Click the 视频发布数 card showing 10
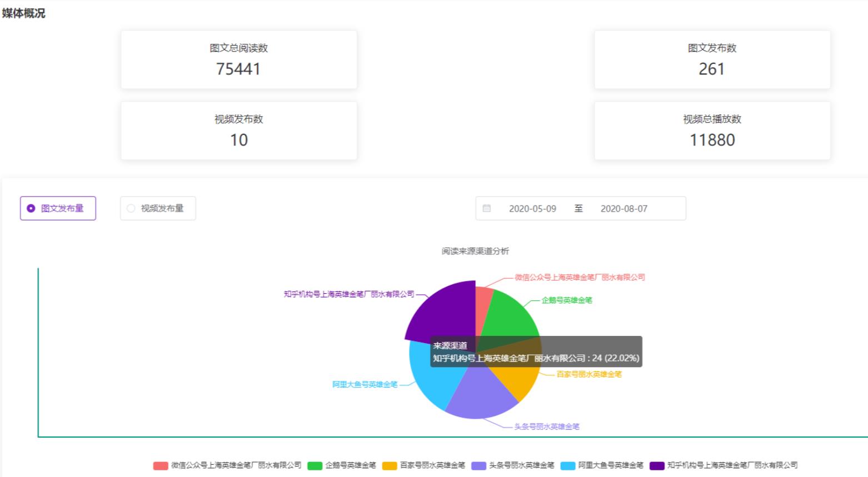The height and width of the screenshot is (477, 868). 239,130
